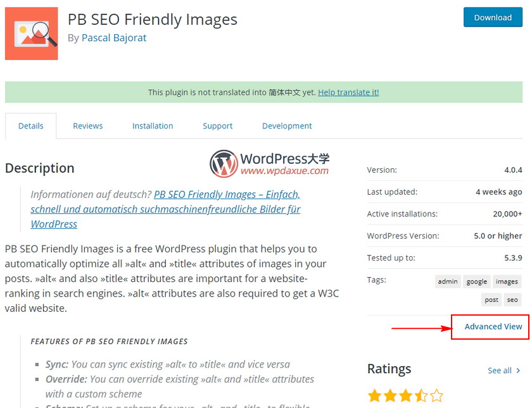
Task: Click the Help translate it! link
Action: pos(348,92)
